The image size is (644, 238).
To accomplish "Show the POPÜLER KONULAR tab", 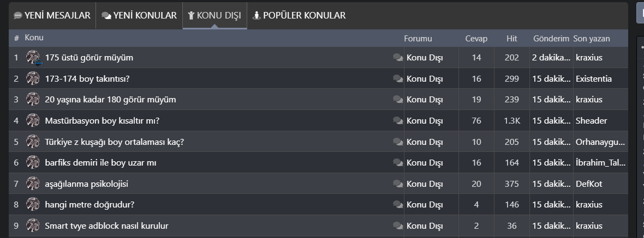I will (x=299, y=16).
